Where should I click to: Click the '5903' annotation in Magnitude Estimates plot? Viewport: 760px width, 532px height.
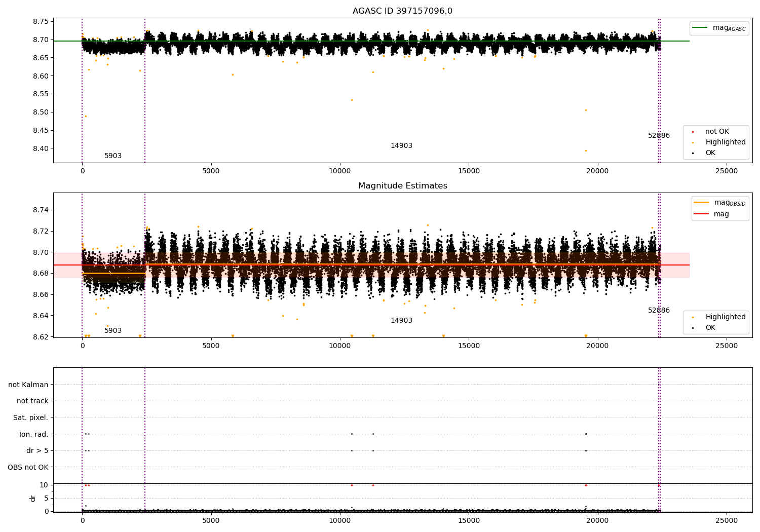pos(113,331)
